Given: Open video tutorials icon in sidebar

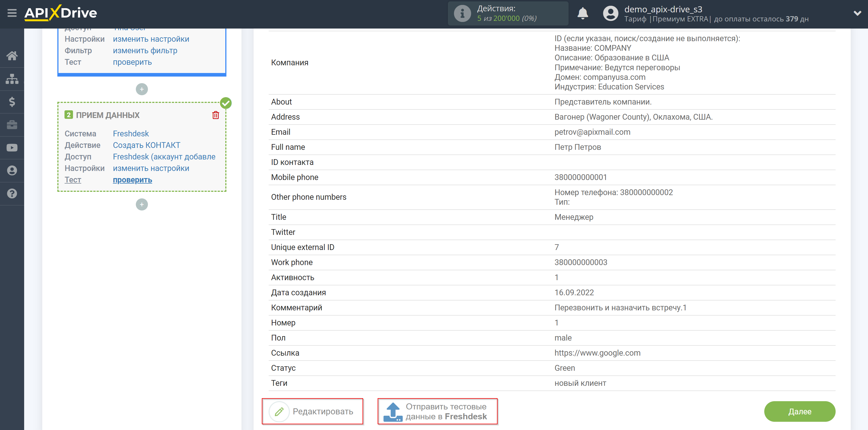Looking at the screenshot, I should coord(12,148).
